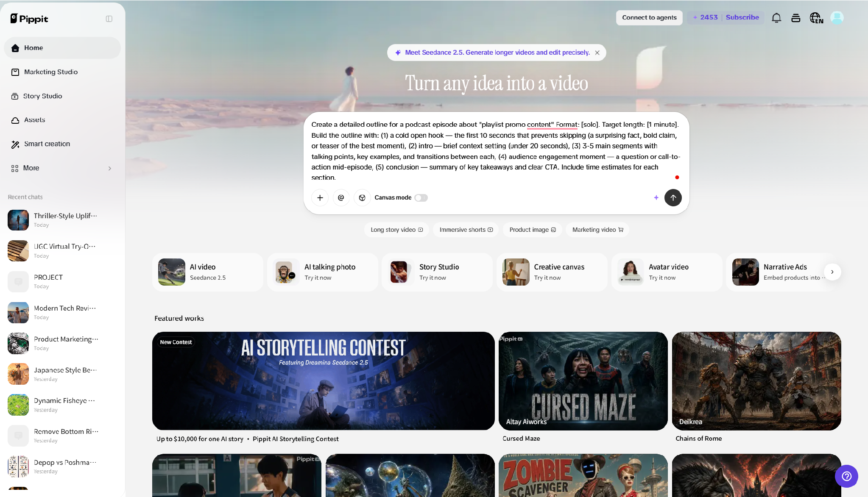Click the sparkle enhance prompt icon
868x497 pixels.
pos(656,197)
